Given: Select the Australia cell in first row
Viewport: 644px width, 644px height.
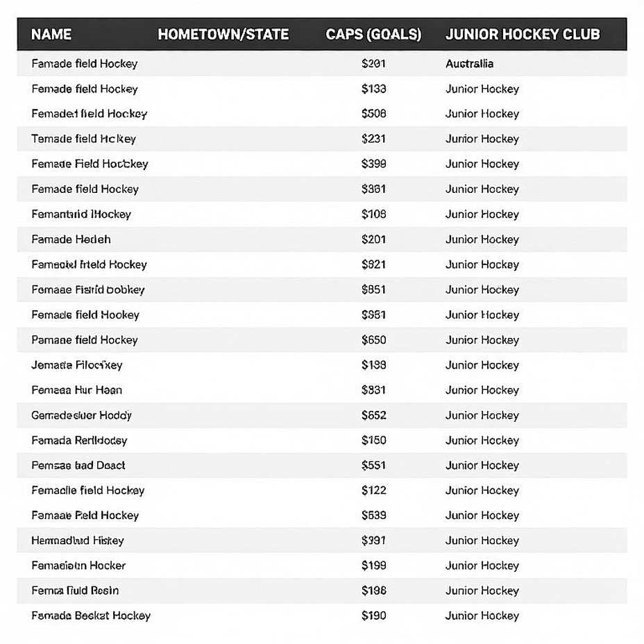Looking at the screenshot, I should point(469,64).
